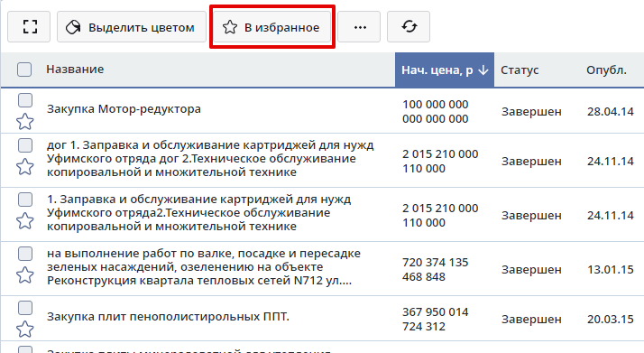Select price '720 374 135 468 848'

point(436,270)
